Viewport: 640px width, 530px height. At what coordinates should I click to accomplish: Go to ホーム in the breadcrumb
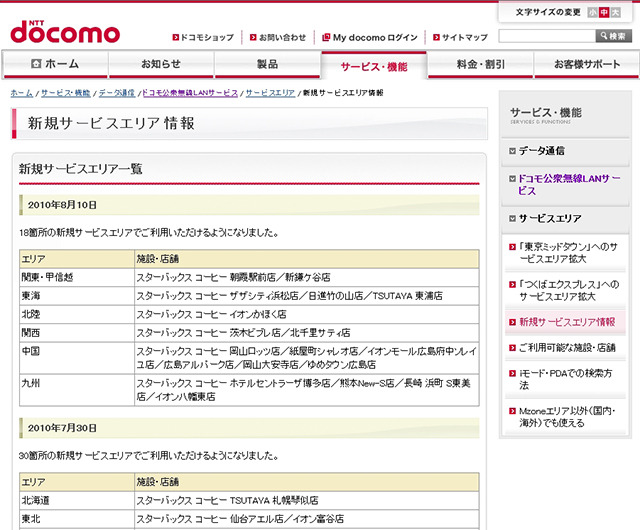point(22,93)
